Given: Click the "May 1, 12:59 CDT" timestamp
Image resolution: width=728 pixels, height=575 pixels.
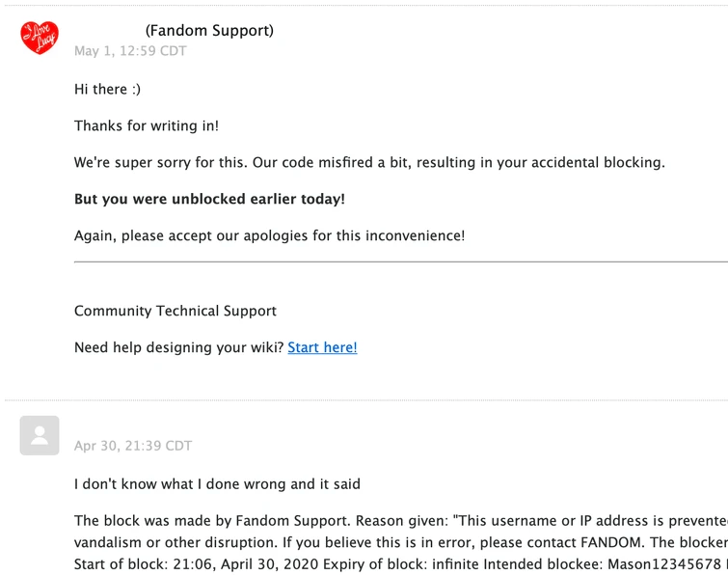Looking at the screenshot, I should 130,50.
